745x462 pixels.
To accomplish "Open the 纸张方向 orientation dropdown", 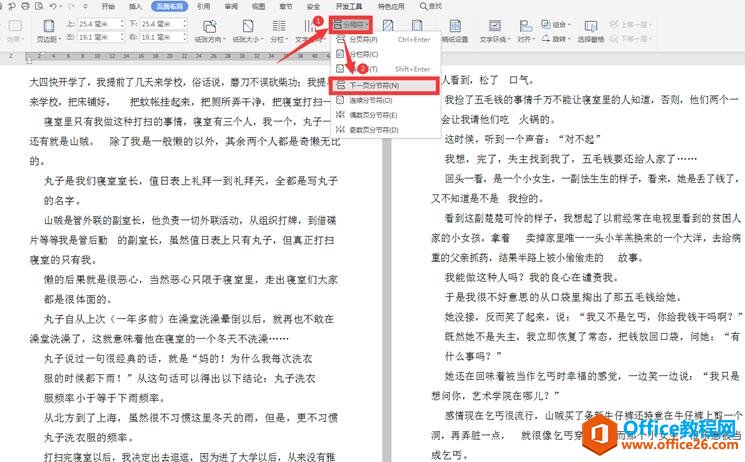I will click(x=210, y=31).
